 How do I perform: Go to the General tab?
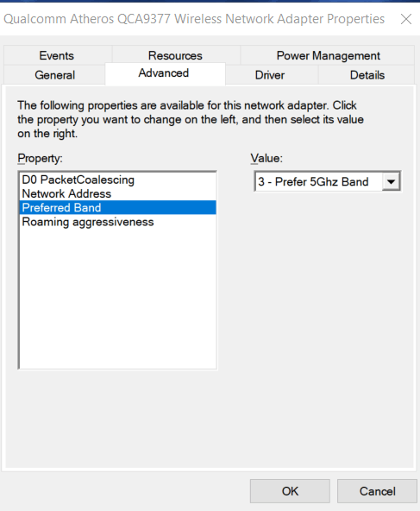54,75
